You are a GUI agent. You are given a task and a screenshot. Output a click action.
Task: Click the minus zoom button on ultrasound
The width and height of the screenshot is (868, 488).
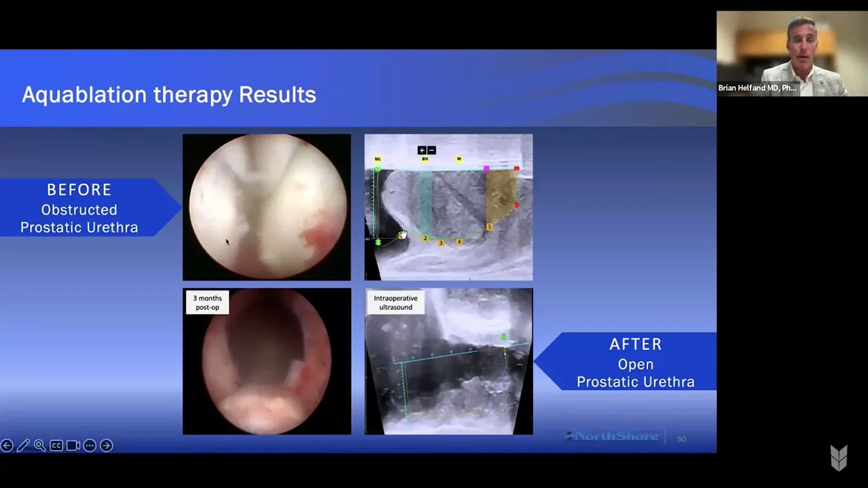[431, 150]
